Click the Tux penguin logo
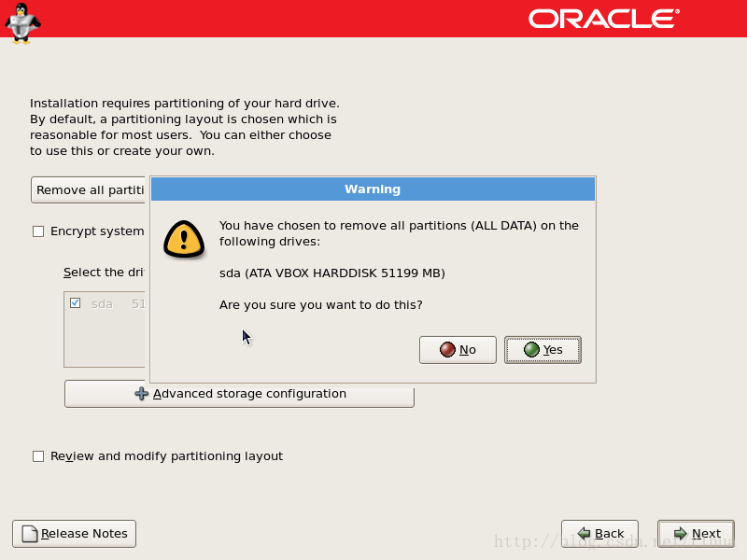This screenshot has width=747, height=560. click(x=22, y=23)
